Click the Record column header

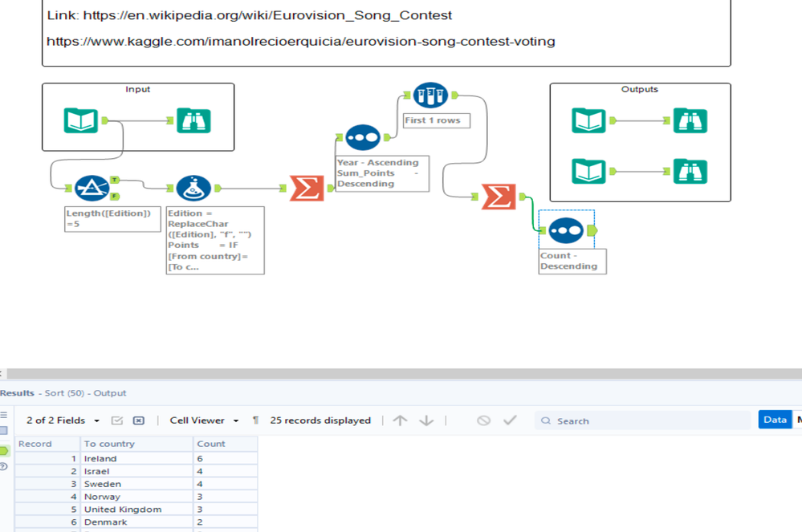coord(47,444)
